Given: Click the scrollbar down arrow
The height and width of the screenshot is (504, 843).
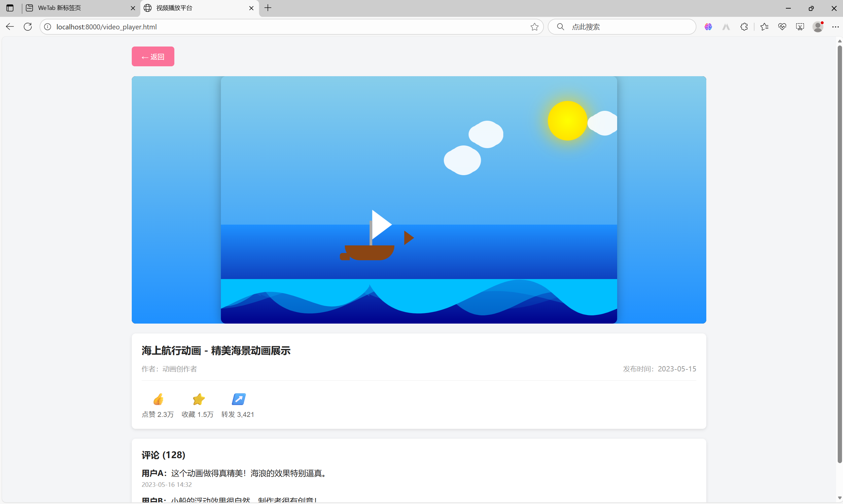Looking at the screenshot, I should pos(839,497).
